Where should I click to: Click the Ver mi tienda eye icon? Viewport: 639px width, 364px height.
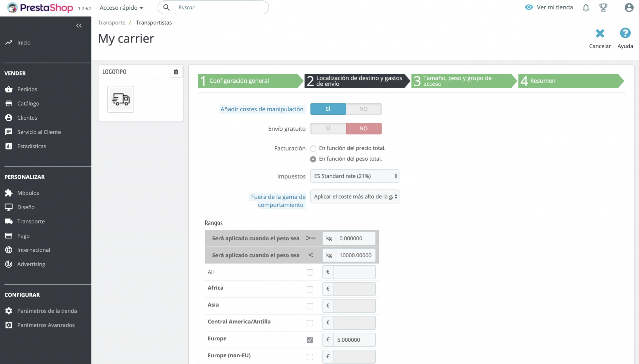tap(529, 7)
